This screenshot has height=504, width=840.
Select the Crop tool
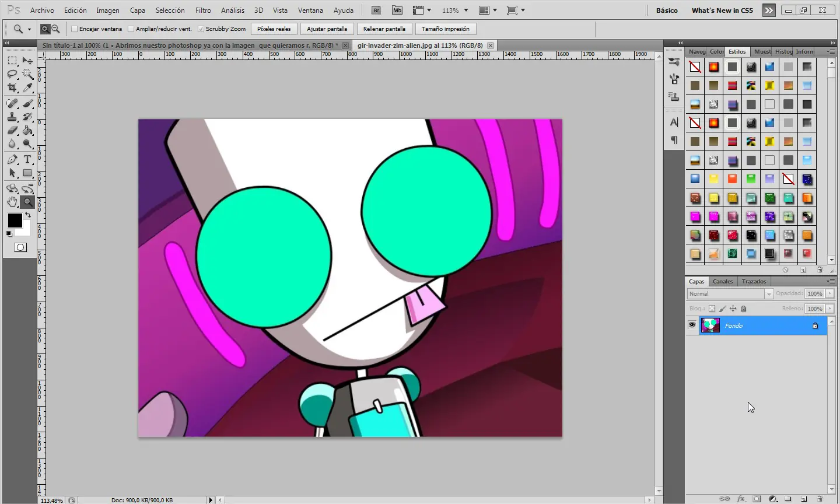pos(12,87)
